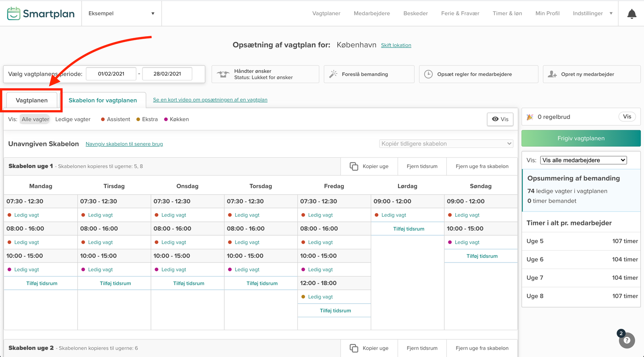Expand the Kopiér tidligere skabelon dropdown
This screenshot has width=644, height=357.
pos(446,144)
